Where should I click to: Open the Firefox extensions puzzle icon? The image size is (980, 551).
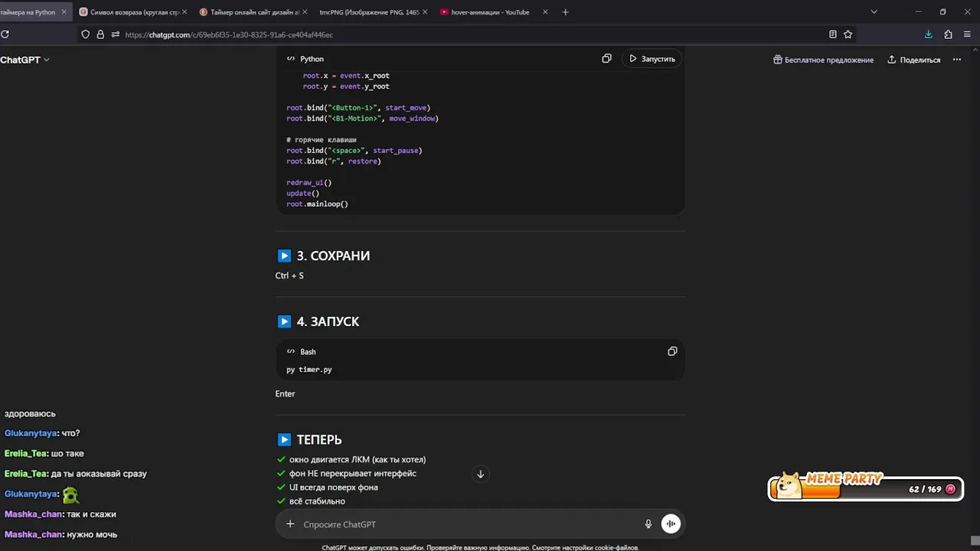[948, 34]
